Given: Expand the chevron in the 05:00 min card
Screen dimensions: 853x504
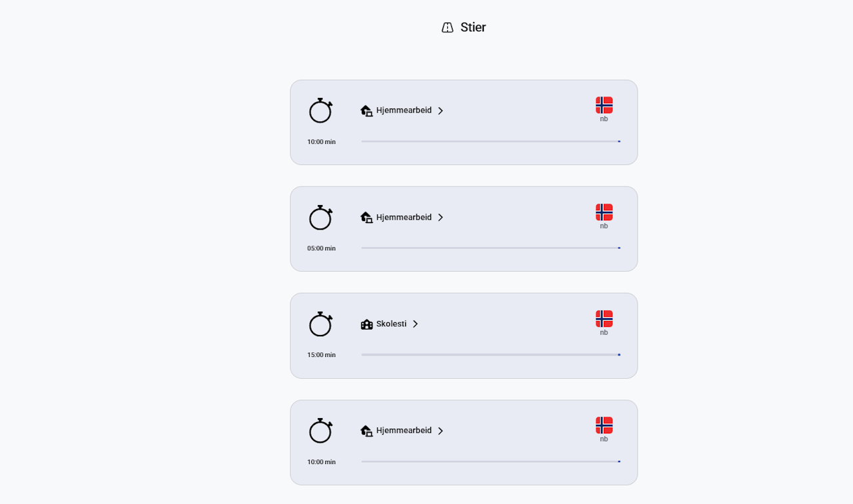Looking at the screenshot, I should tap(440, 218).
